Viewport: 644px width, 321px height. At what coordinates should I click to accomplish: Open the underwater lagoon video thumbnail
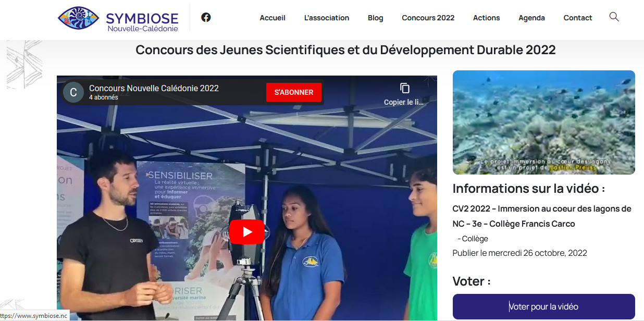click(544, 122)
